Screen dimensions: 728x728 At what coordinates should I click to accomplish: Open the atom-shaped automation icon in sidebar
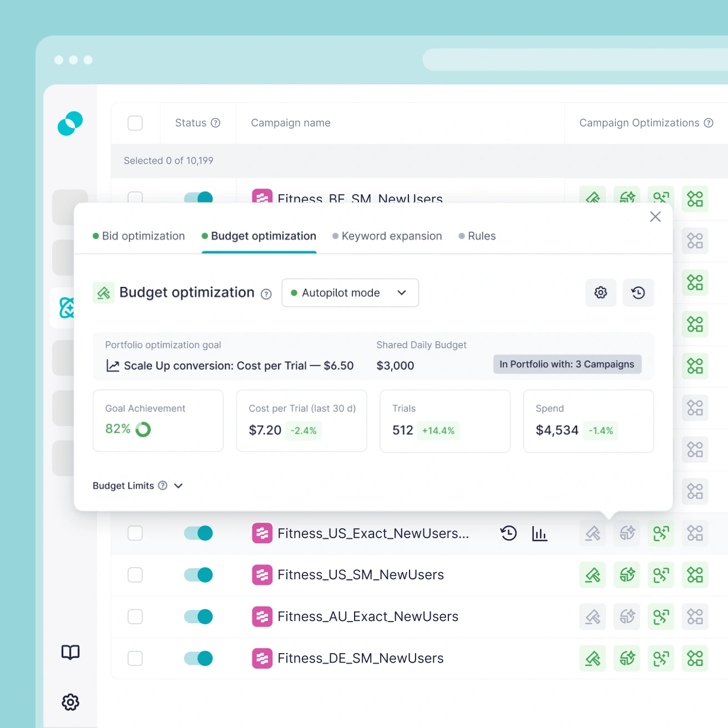click(x=67, y=307)
